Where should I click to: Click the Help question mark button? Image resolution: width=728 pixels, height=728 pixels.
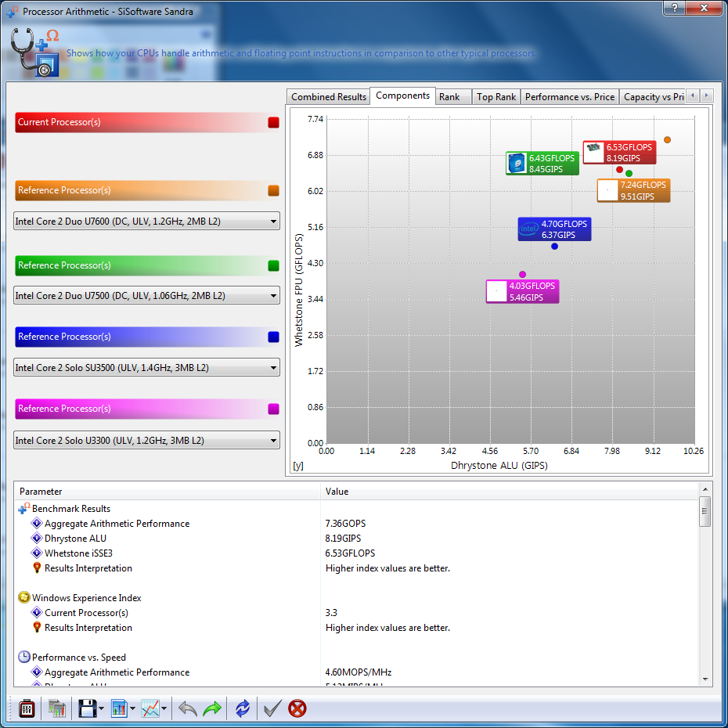click(x=674, y=8)
